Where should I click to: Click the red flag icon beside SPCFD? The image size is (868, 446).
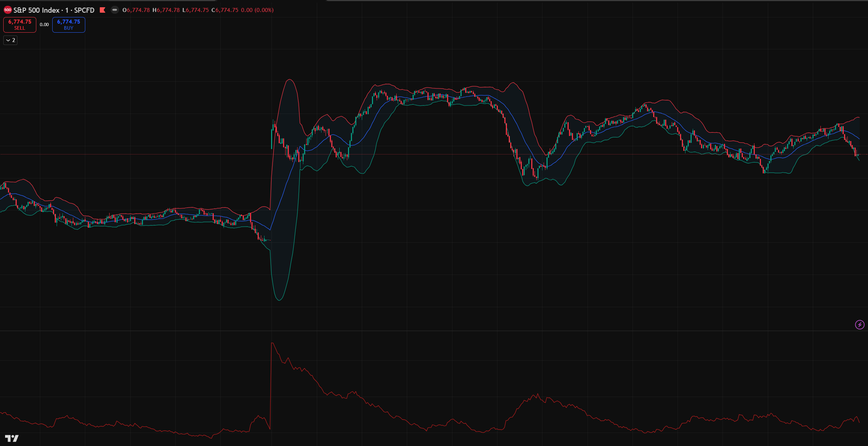(103, 10)
